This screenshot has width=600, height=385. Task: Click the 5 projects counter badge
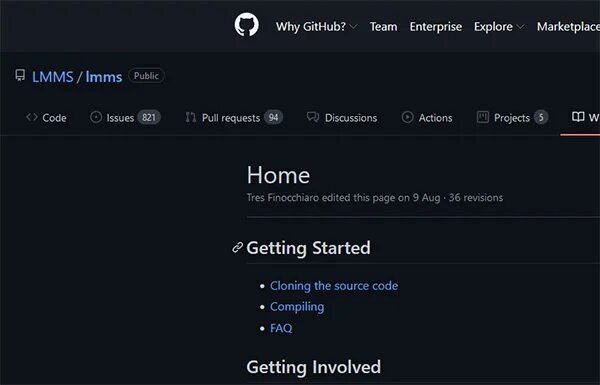(x=541, y=117)
